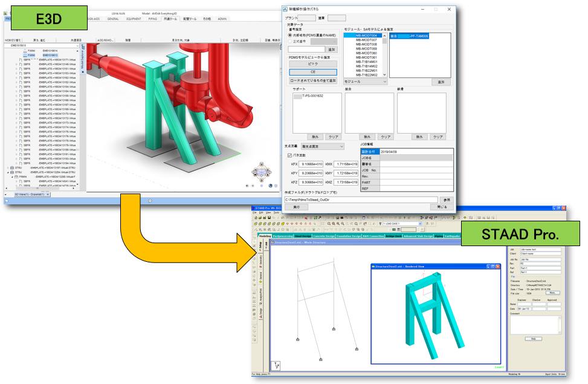The height and width of the screenshot is (384, 588).
Task: Select MB-T1B14M01 in the module list
Action: coord(367,62)
